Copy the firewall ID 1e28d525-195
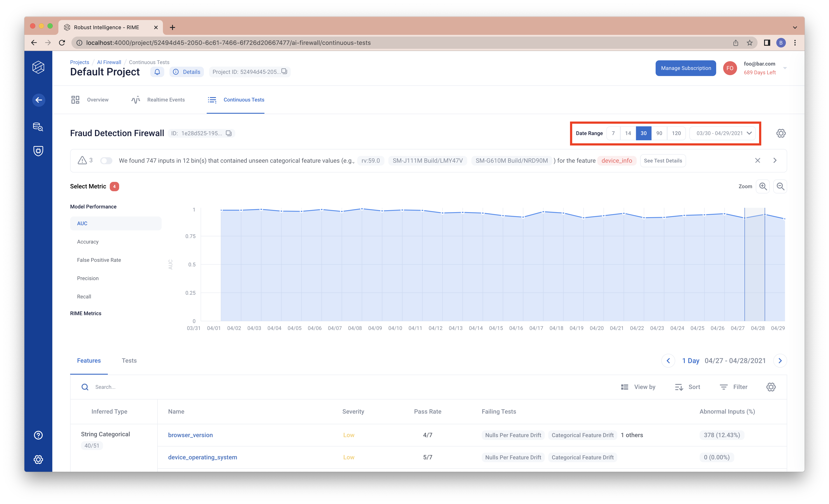The width and height of the screenshot is (829, 504). tap(229, 133)
